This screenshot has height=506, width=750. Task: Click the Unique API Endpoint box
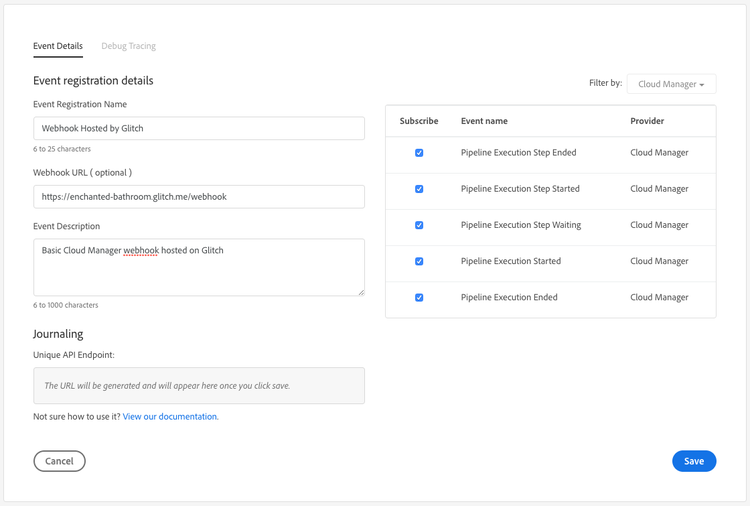198,385
